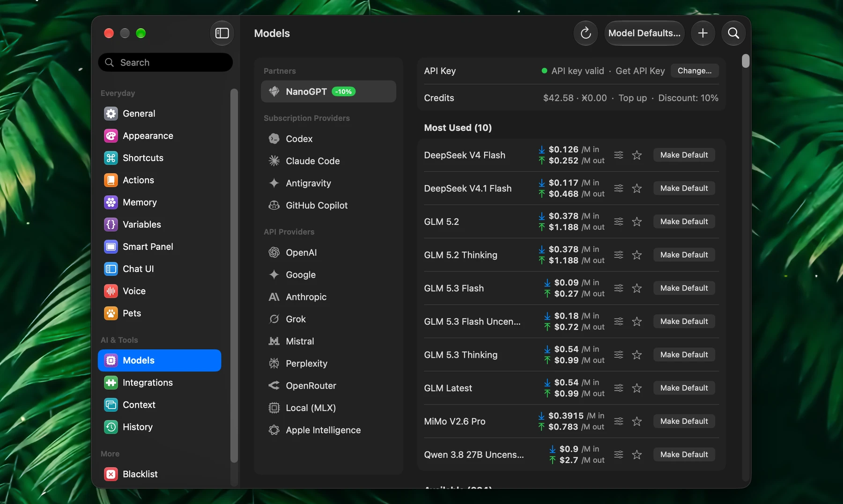The image size is (843, 504).
Task: Star the GLM 5.2 model
Action: tap(637, 221)
